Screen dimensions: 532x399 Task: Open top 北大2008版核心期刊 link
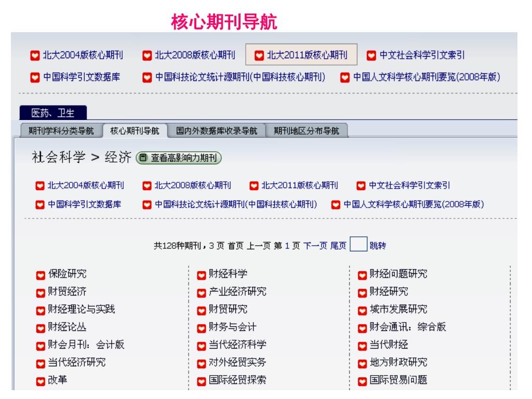click(195, 55)
